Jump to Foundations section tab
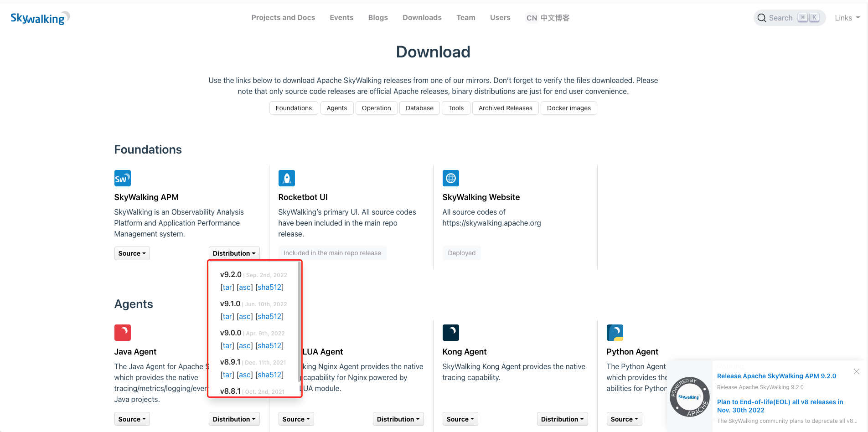The image size is (868, 432). [x=294, y=108]
